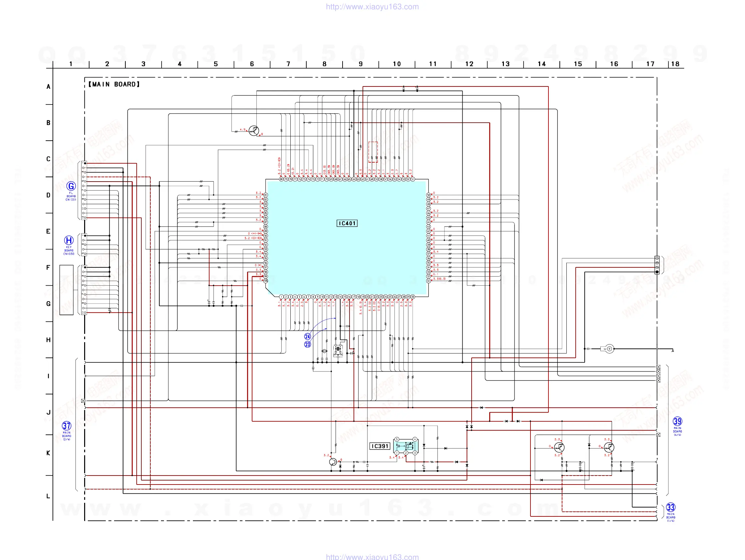
Task: Open the xiaoyu163.com link at top
Action: pyautogui.click(x=372, y=7)
